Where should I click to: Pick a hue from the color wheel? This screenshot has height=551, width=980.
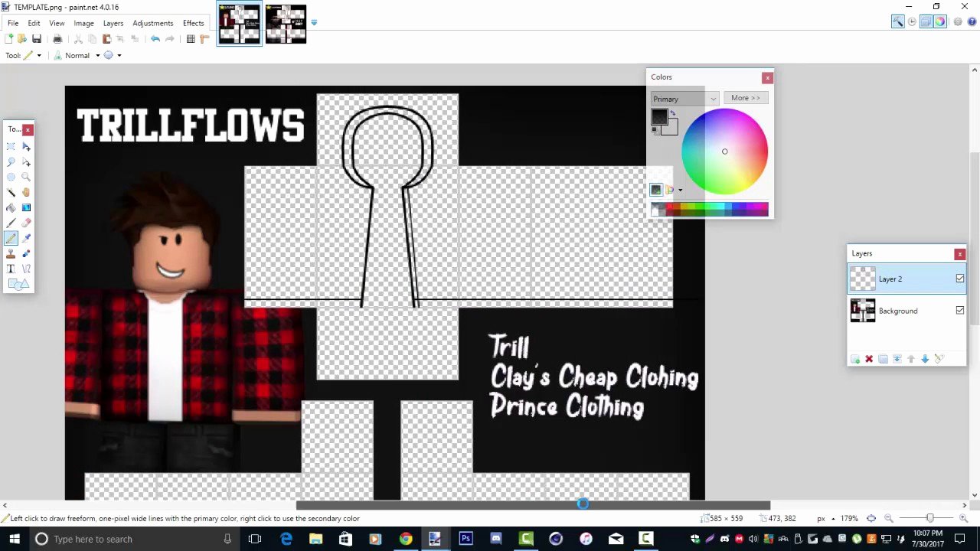click(x=724, y=152)
